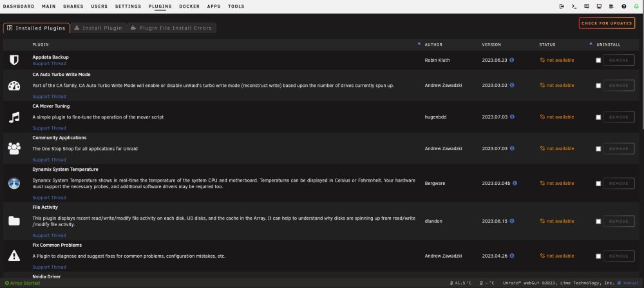Image resolution: width=644 pixels, height=288 pixels.
Task: Open the Apps menu
Action: pos(214,6)
